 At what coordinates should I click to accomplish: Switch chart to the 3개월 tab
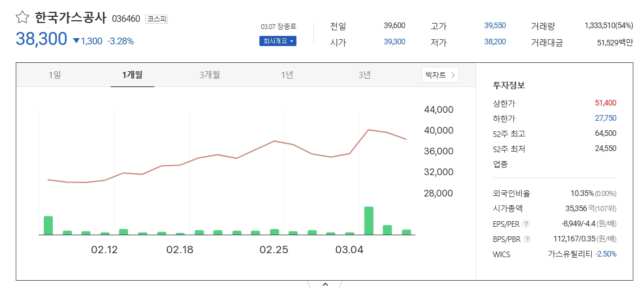210,75
